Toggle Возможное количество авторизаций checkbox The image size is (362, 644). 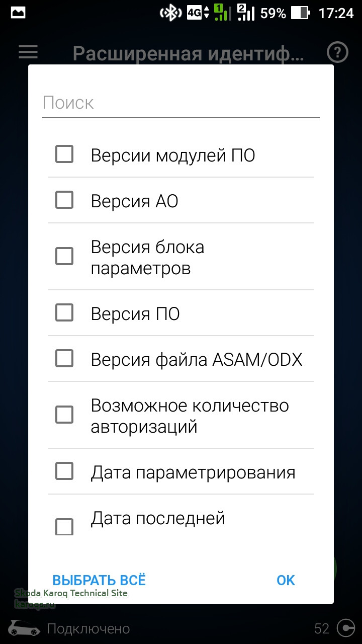point(64,415)
